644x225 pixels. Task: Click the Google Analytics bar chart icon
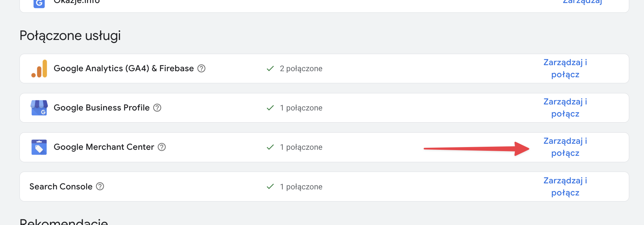pyautogui.click(x=39, y=69)
